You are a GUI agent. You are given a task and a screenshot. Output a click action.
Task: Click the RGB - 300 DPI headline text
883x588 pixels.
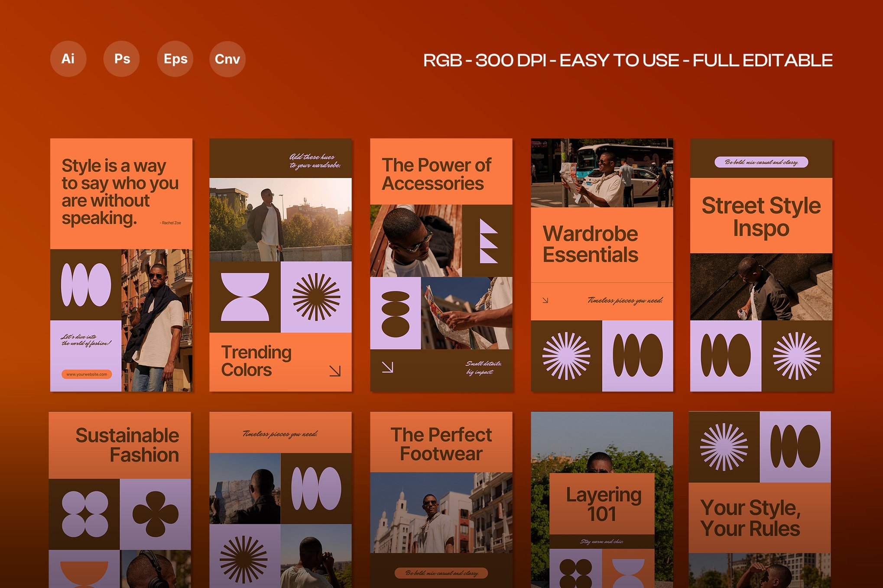[x=627, y=60]
